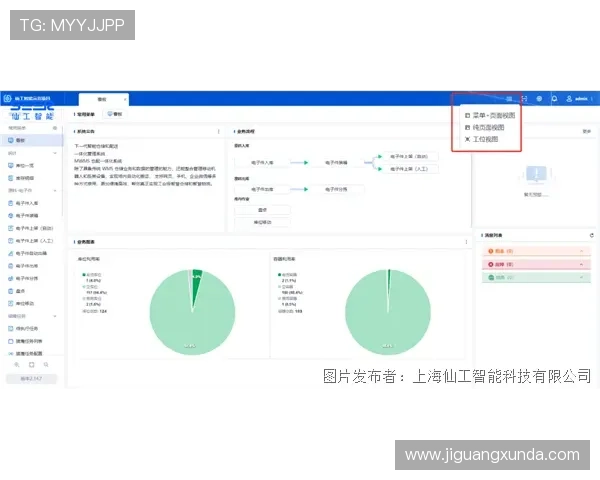Open the admin user account menu

coord(577,99)
